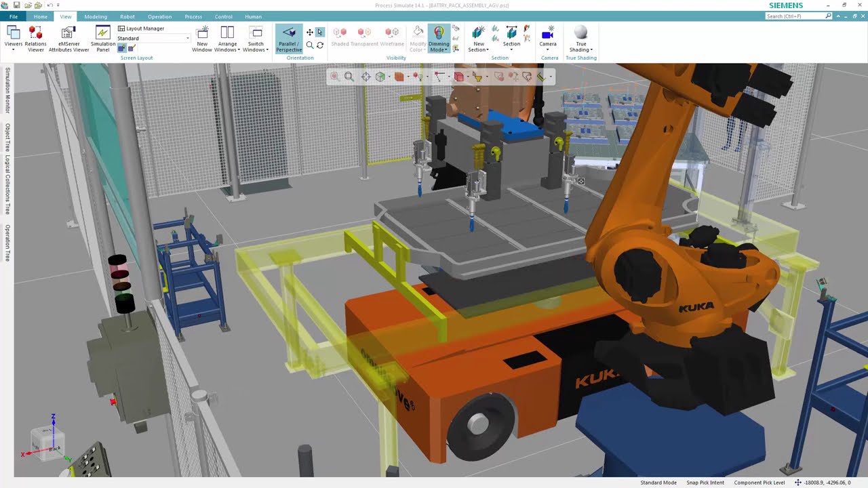Create a New Section

[x=479, y=39]
